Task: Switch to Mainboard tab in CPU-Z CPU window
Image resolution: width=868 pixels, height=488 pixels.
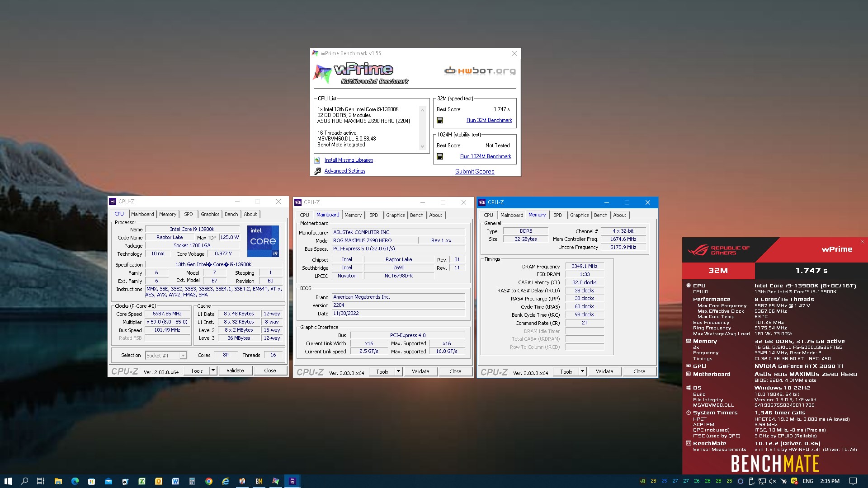Action: (x=142, y=214)
